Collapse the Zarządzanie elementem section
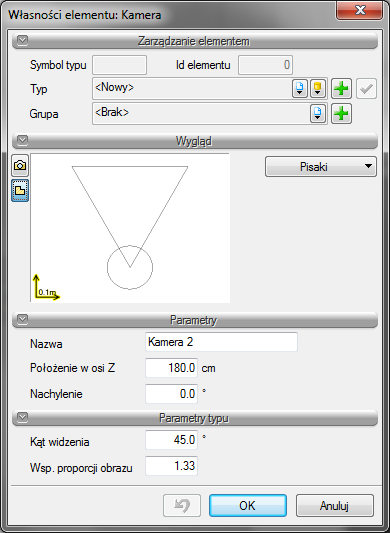This screenshot has width=390, height=533. [22, 41]
